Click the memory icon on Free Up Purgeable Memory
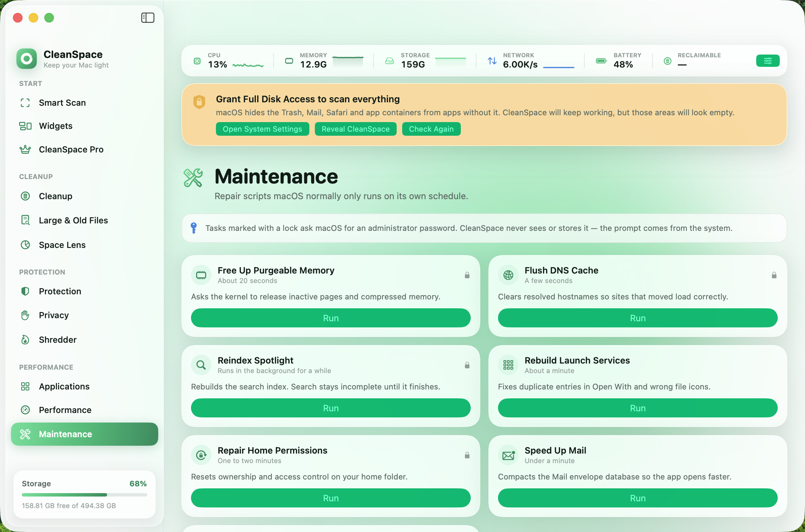This screenshot has width=805, height=532. pos(201,275)
